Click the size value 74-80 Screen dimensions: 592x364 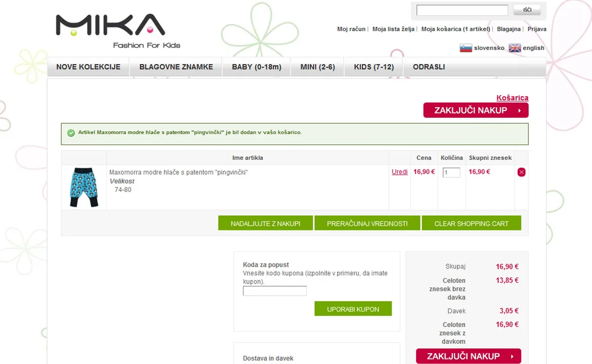point(123,190)
